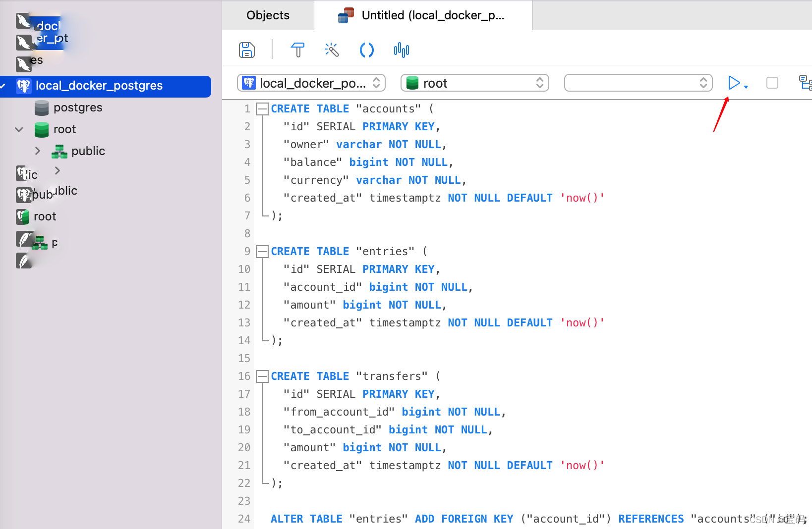Click the explain query icon at toolbar end
The height and width of the screenshot is (529, 812).
[x=805, y=83]
